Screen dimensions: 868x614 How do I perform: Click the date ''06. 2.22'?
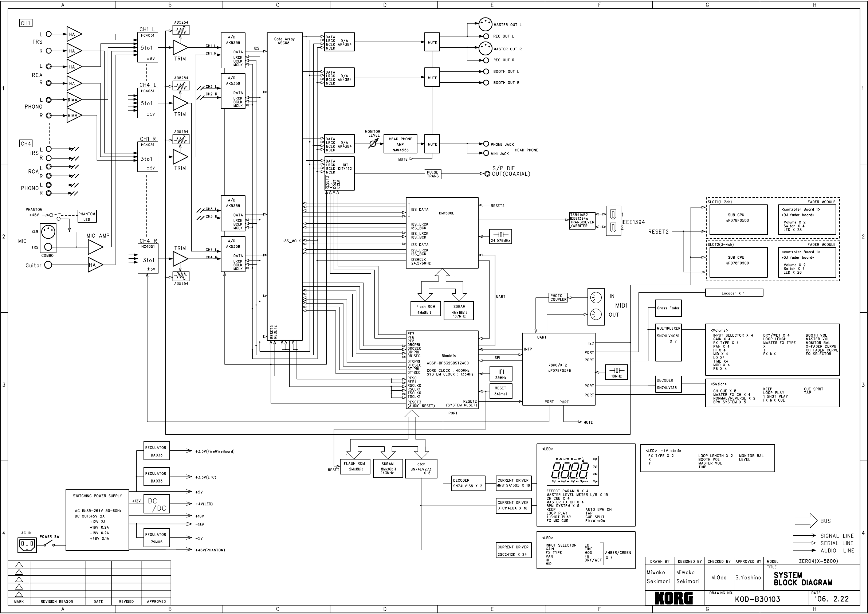(832, 599)
